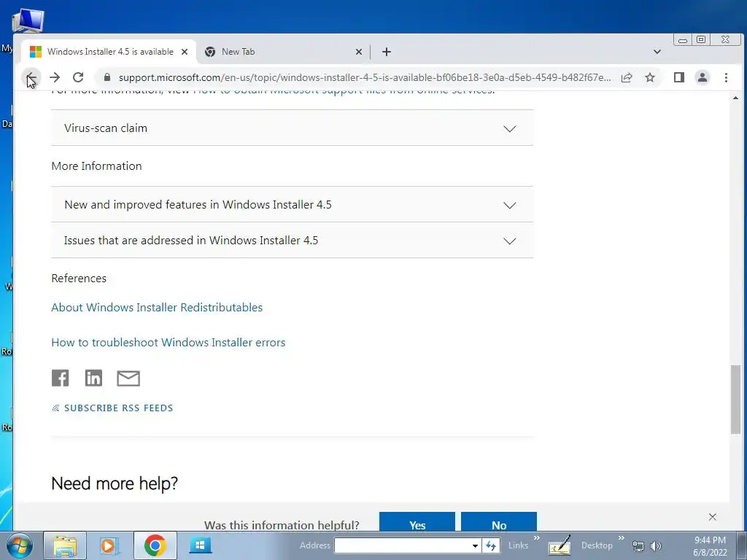Open a new tab with the plus button
This screenshot has height=560, width=747.
[x=387, y=52]
